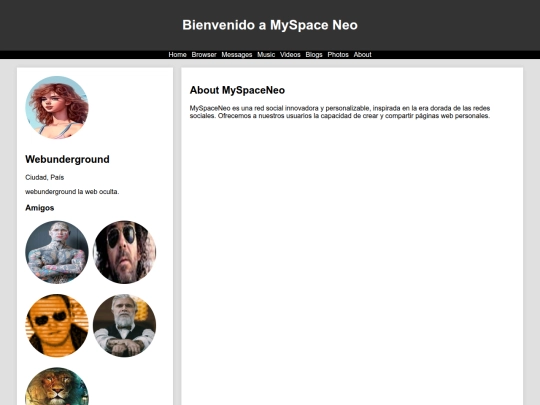
Task: Click the Webunderground profile name
Action: click(68, 159)
